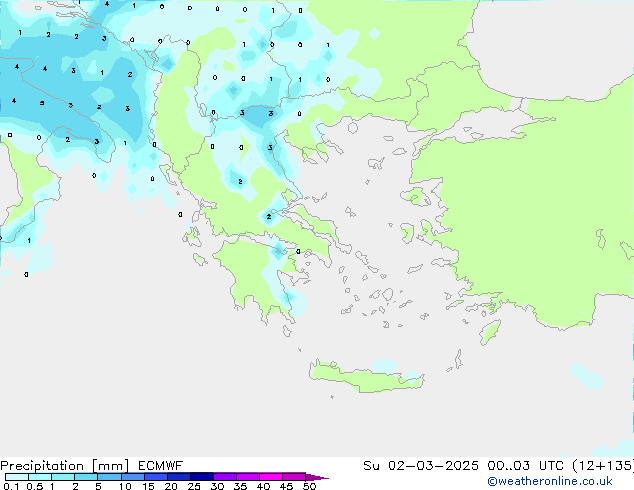634x490 pixels.
Task: Click the 20–25 mm legend color box
Action: click(178, 477)
